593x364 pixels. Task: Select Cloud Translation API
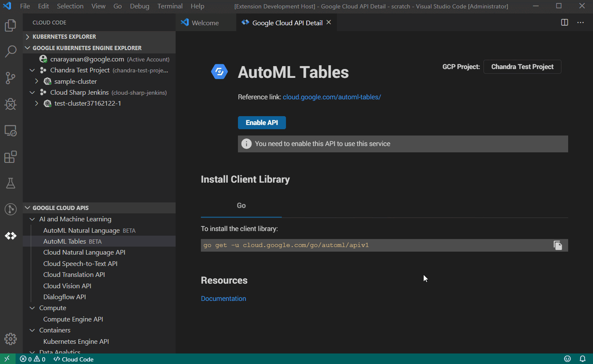tap(99, 275)
